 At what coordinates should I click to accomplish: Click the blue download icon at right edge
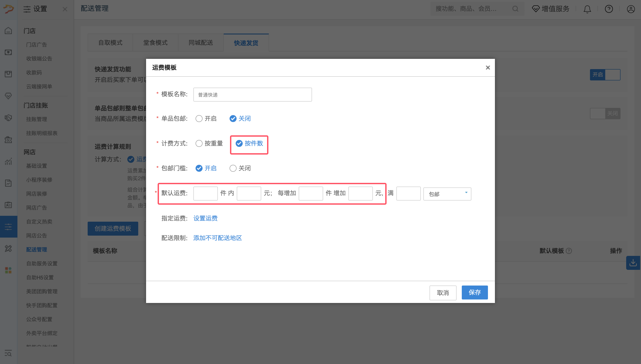pyautogui.click(x=633, y=263)
